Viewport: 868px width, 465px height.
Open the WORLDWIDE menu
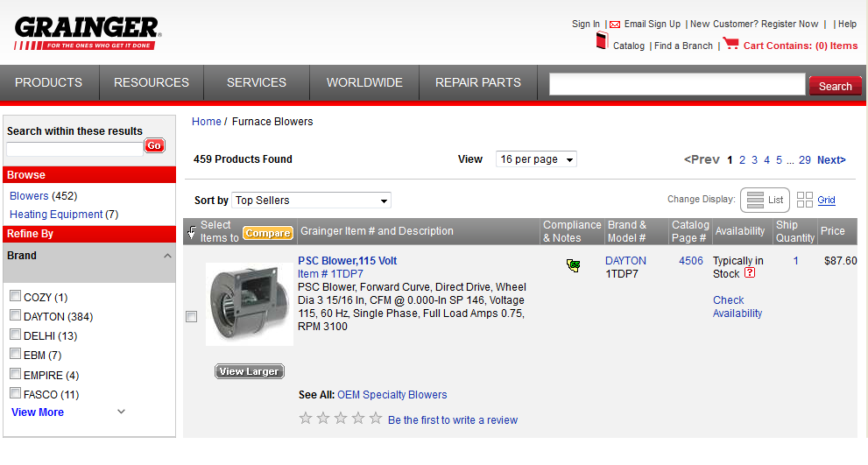coord(364,82)
